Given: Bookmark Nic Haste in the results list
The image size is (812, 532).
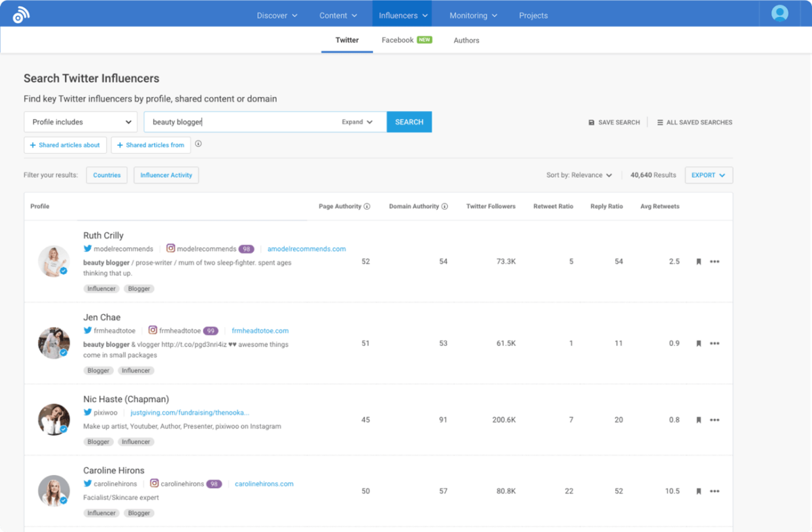Looking at the screenshot, I should pos(698,420).
